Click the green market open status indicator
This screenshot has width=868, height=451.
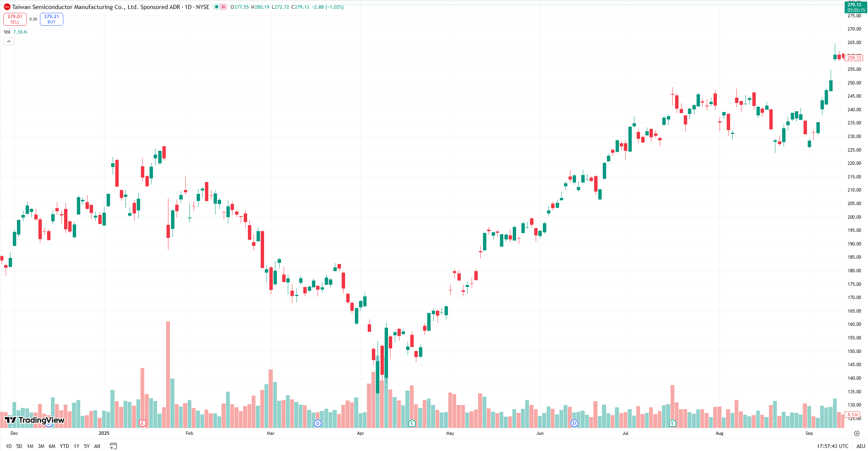pos(216,7)
